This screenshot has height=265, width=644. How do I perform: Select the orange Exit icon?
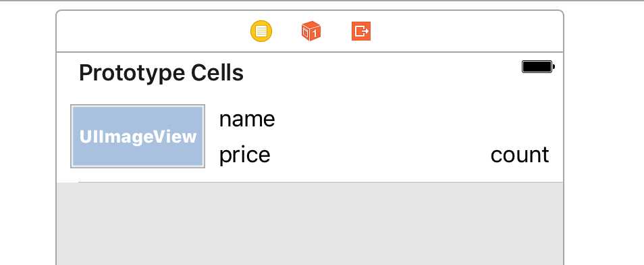(361, 31)
